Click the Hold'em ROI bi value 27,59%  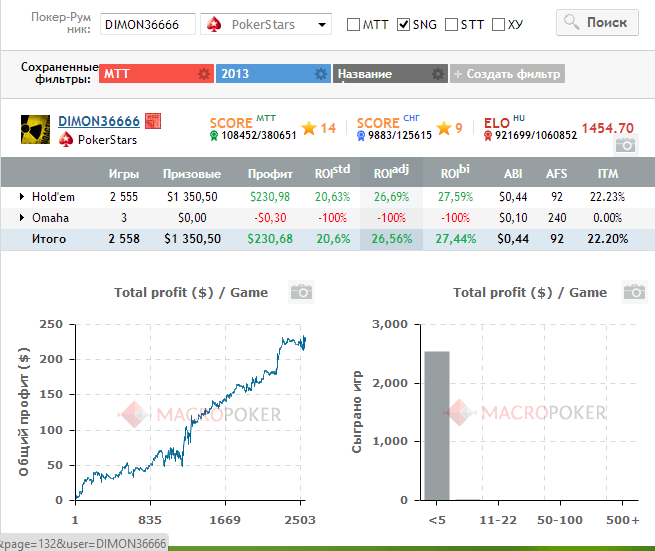(x=455, y=197)
